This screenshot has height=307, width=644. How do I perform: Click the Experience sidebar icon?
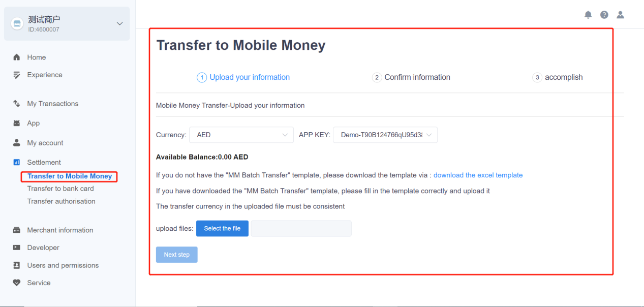pyautogui.click(x=17, y=75)
